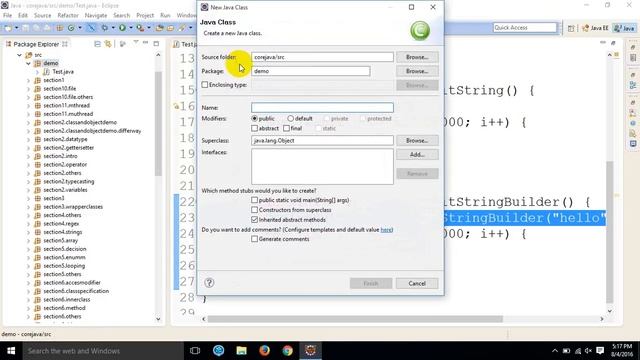The image size is (640, 360).
Task: Run the program with green Run icon
Action: [x=122, y=28]
